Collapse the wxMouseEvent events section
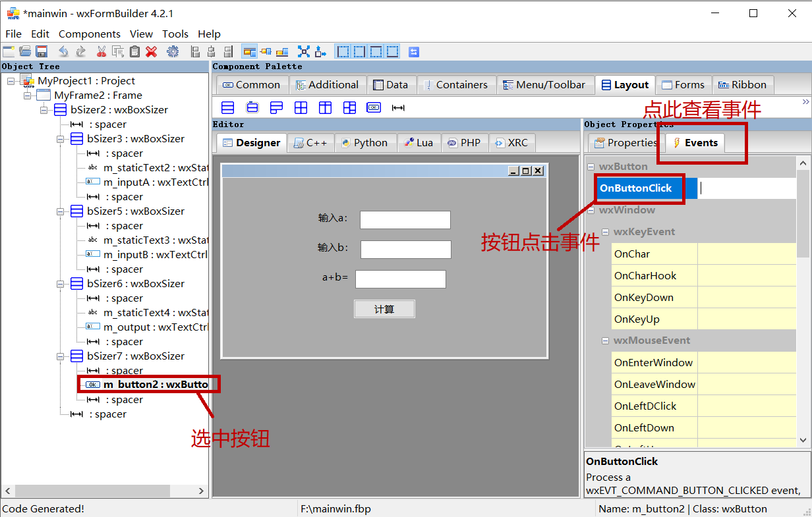 tap(606, 340)
